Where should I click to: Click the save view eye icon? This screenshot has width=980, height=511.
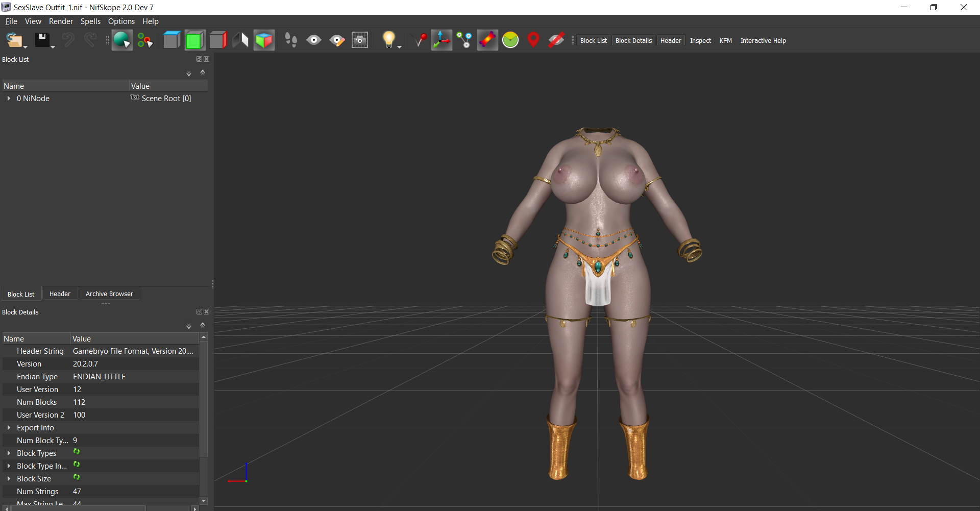314,40
